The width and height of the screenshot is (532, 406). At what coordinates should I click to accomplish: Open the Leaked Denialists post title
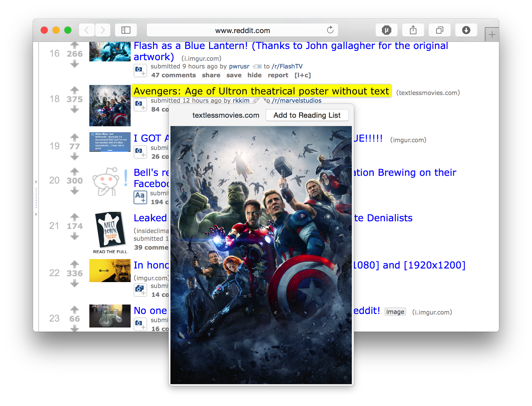[150, 218]
